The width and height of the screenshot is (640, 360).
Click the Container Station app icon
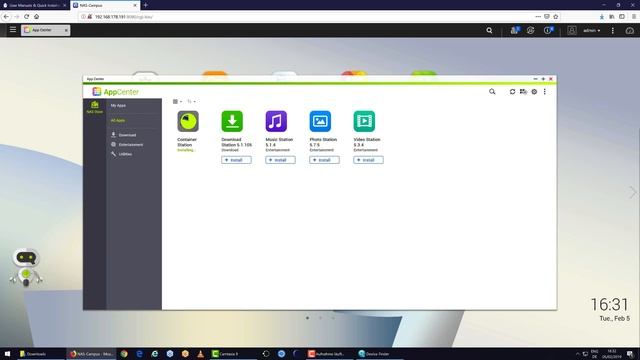click(x=188, y=121)
